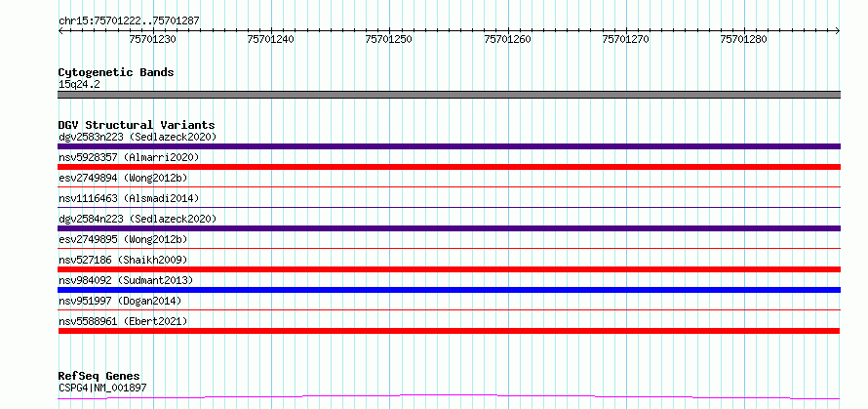Viewport: 868px width, 409px height.
Task: Click the 15q24.2 band label
Action: [x=79, y=85]
